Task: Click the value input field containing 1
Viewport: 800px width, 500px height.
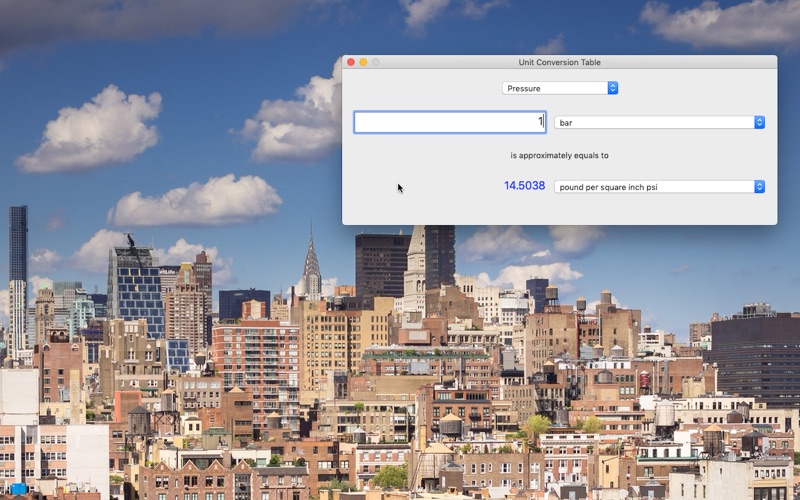Action: pos(450,122)
